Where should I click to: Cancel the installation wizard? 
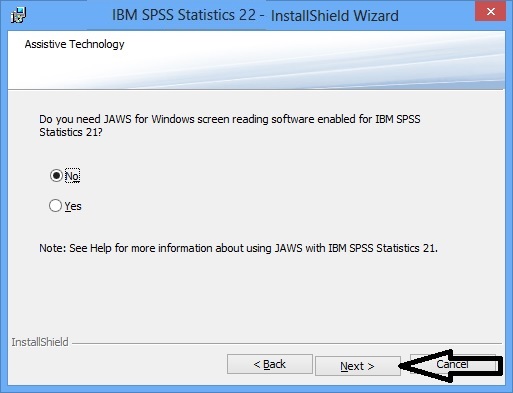pyautogui.click(x=453, y=364)
